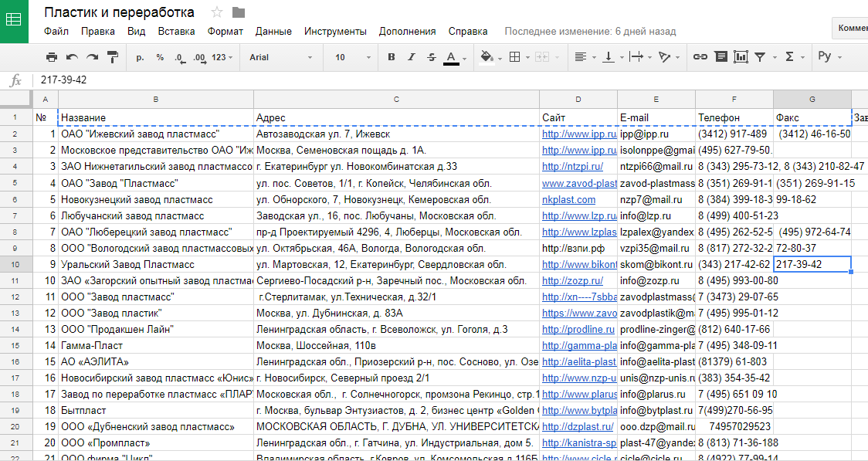This screenshot has width=868, height=461.
Task: Increase decimal places
Action: pyautogui.click(x=199, y=57)
